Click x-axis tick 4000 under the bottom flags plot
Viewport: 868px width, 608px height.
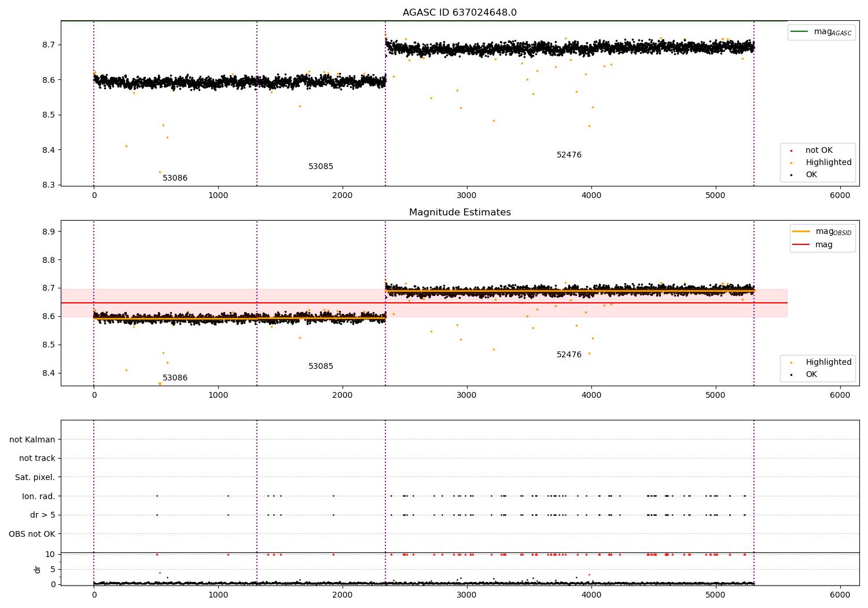point(591,595)
